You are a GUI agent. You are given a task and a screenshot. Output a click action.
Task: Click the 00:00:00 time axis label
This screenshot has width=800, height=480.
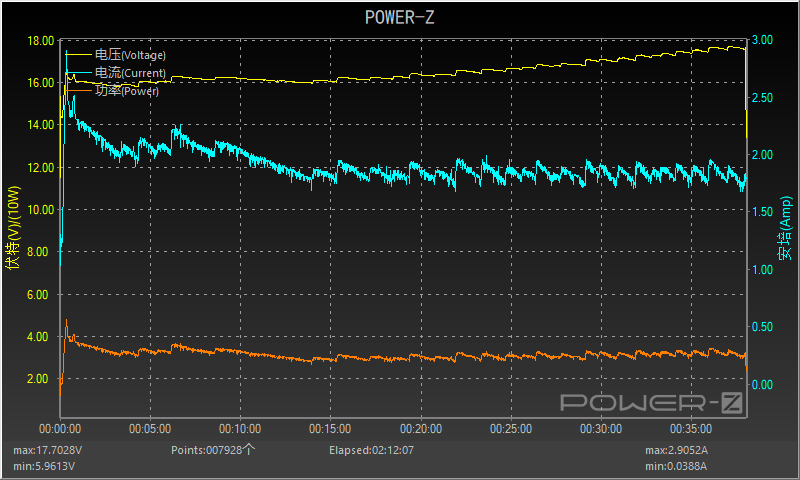click(60, 429)
